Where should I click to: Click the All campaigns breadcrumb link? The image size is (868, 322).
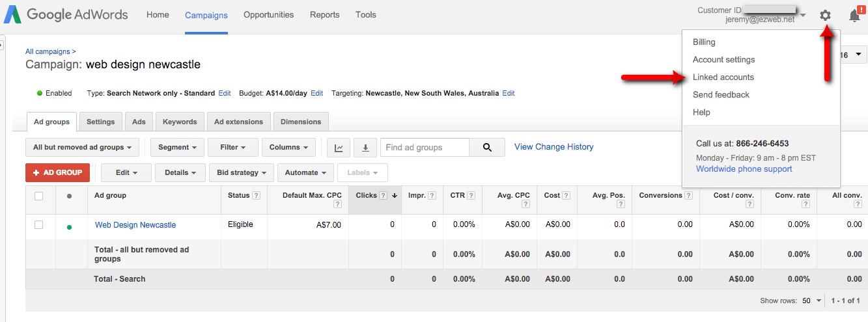[48, 51]
